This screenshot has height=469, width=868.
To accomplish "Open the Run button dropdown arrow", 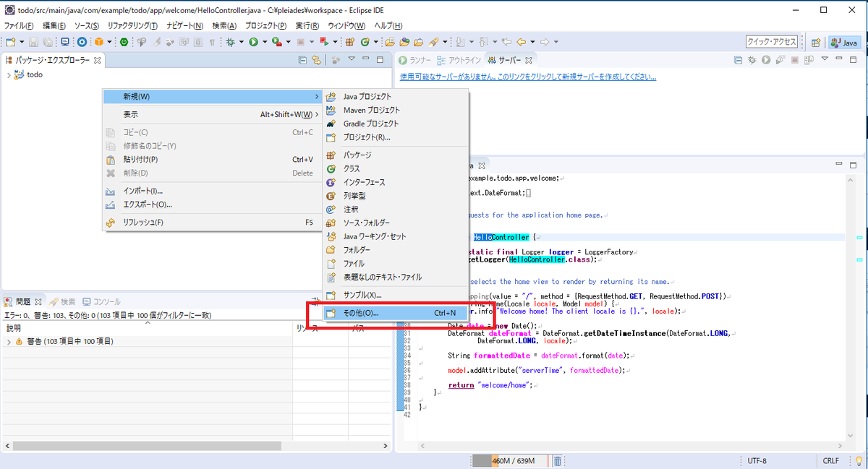I will pos(264,42).
